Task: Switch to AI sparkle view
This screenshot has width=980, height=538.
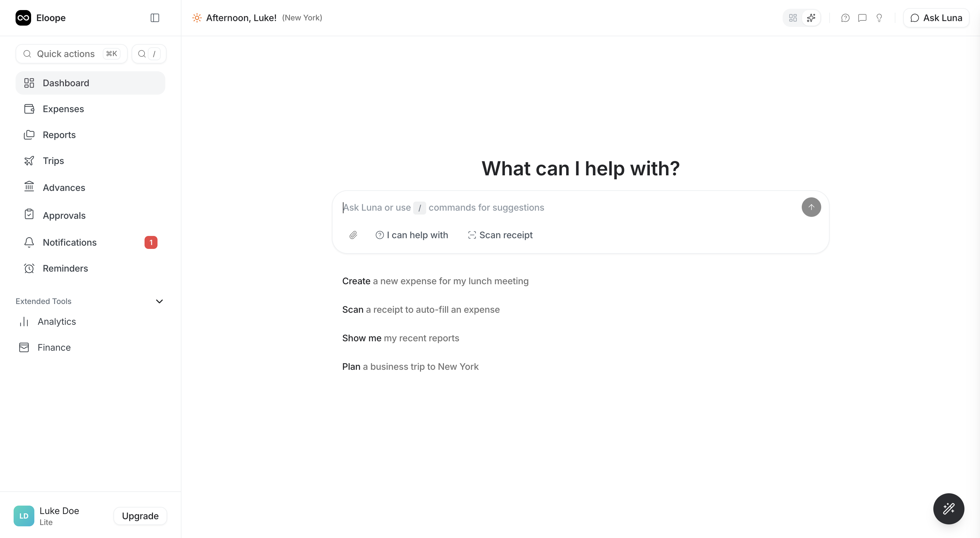Action: [x=811, y=18]
